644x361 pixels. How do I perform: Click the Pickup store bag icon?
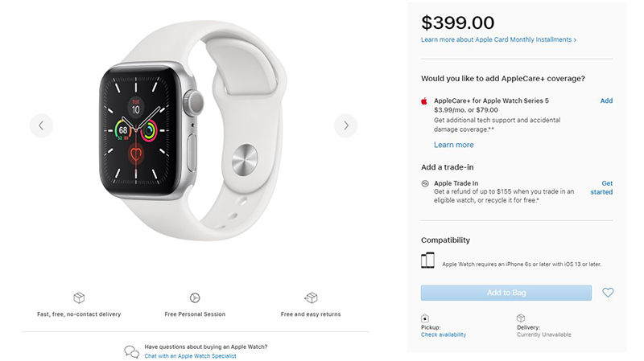[x=425, y=318]
